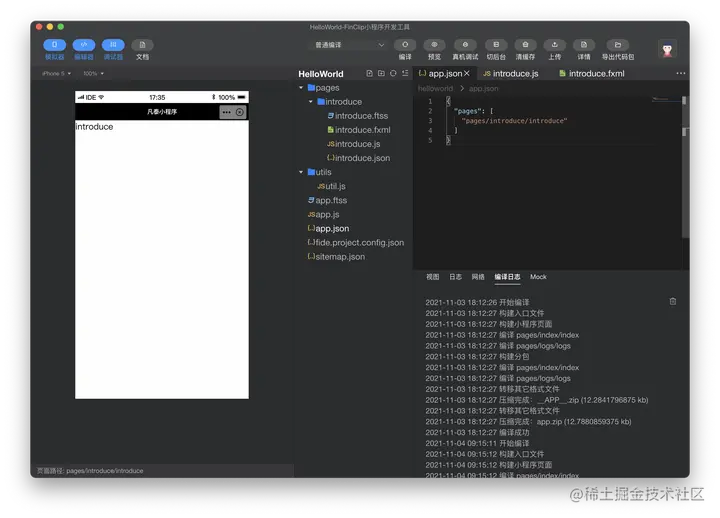Screen dimensions: 720x518
Task: Click the preview (预览) eye icon
Action: click(x=434, y=45)
